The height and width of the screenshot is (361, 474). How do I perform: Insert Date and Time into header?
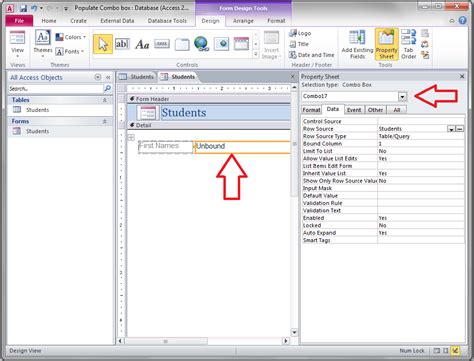pos(312,55)
